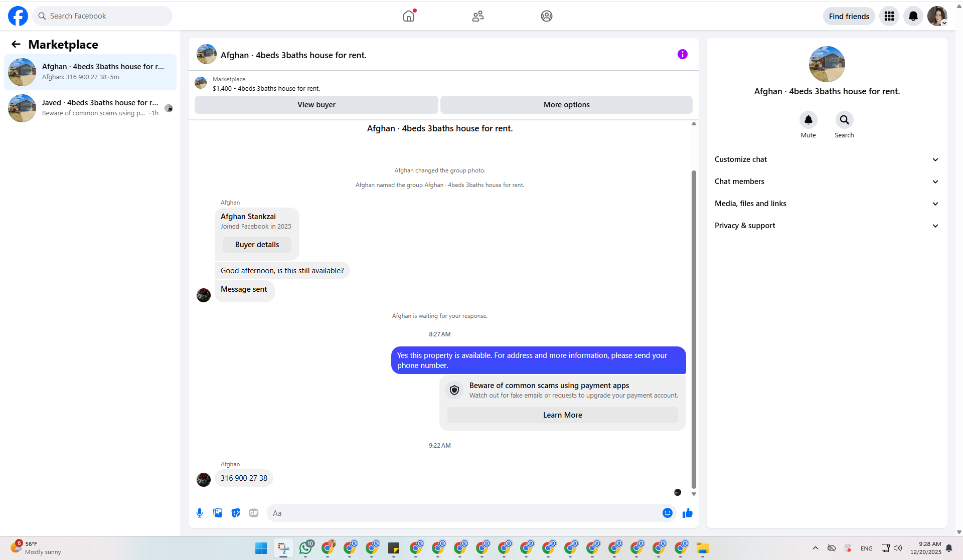This screenshot has height=560, width=963.
Task: Attach a photo using the image icon
Action: tap(218, 513)
